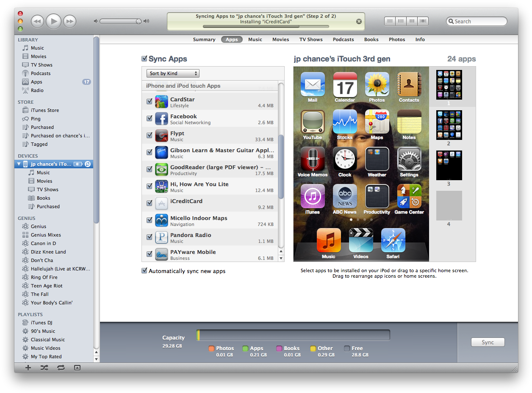532x393 pixels.
Task: Click the fast-forward/next track button
Action: pyautogui.click(x=69, y=21)
